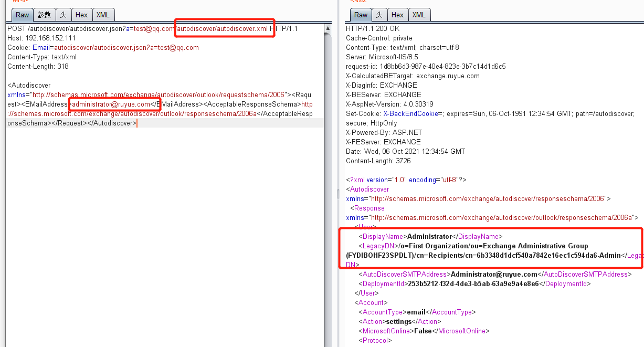Switch to response 头 tab
Viewport: 644px width, 347px height.
click(x=379, y=15)
